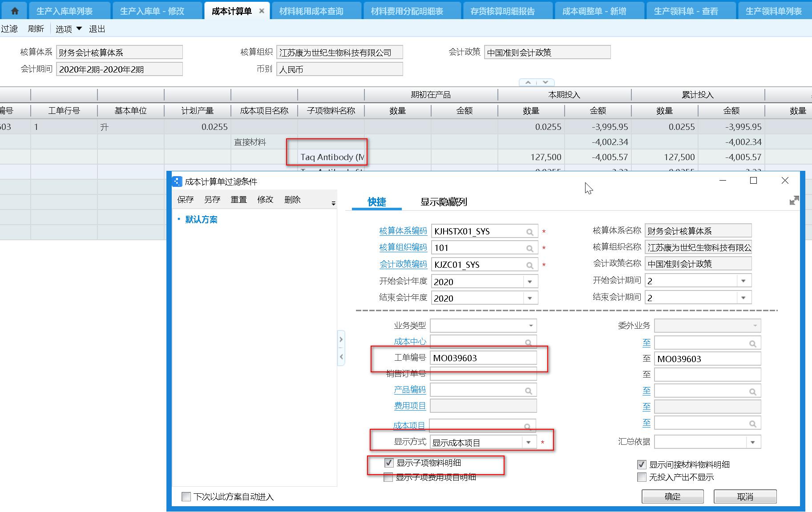The height and width of the screenshot is (512, 812).
Task: Toggle 无投入产出不显示 checkbox
Action: [x=642, y=477]
